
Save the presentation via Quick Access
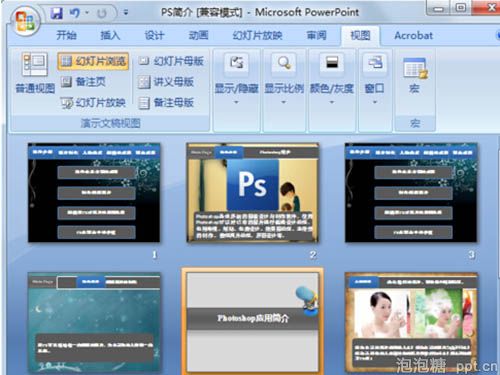56,13
